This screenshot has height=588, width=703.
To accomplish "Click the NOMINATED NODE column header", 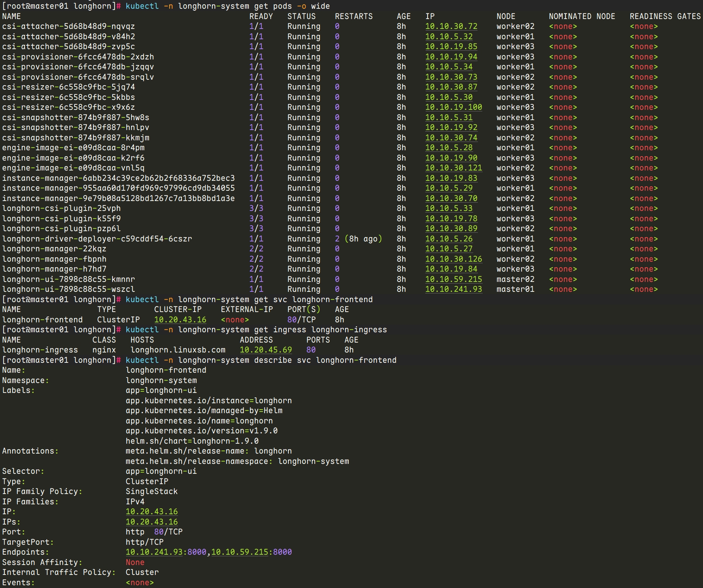I will tap(582, 16).
